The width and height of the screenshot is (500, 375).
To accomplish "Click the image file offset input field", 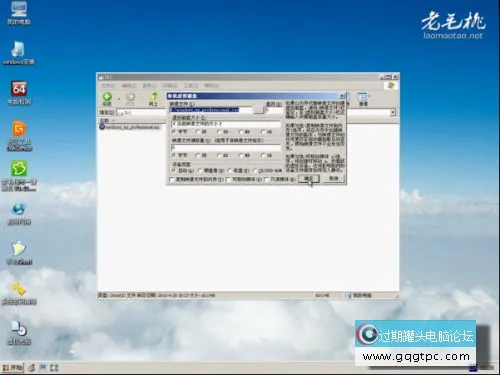I will pyautogui.click(x=226, y=147).
